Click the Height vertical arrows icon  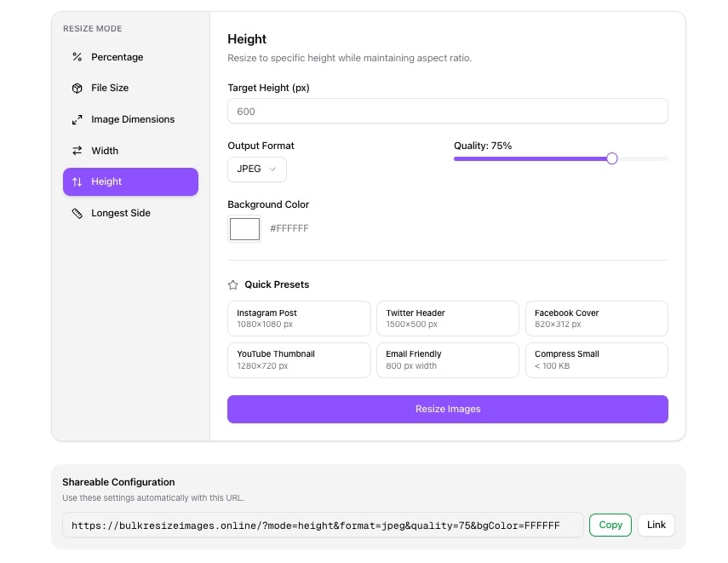(77, 182)
